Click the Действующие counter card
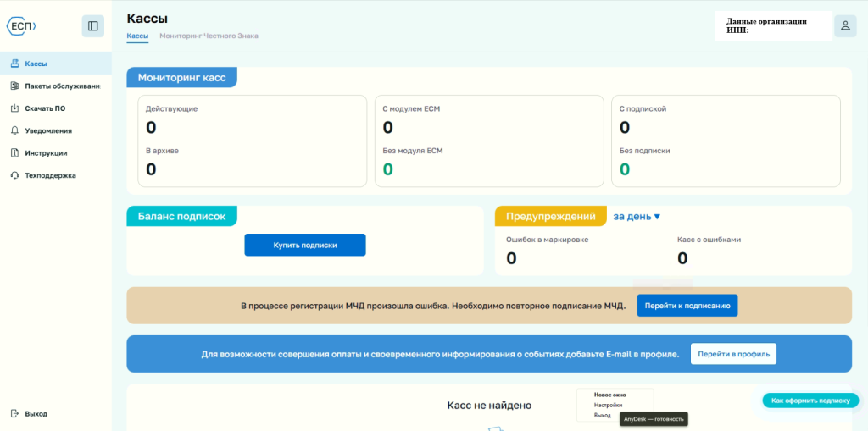This screenshot has height=431, width=868. pyautogui.click(x=253, y=141)
